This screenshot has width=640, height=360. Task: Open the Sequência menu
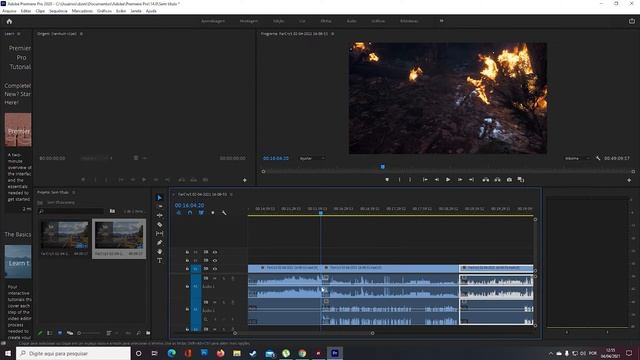click(58, 11)
